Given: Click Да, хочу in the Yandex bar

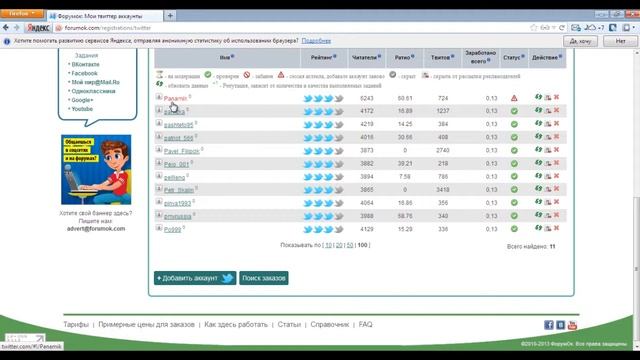Looking at the screenshot, I should [x=580, y=41].
